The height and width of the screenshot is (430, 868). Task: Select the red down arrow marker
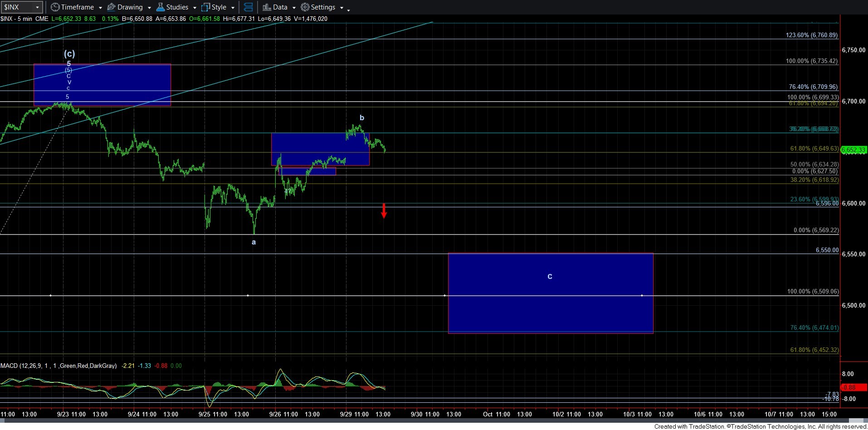(384, 210)
